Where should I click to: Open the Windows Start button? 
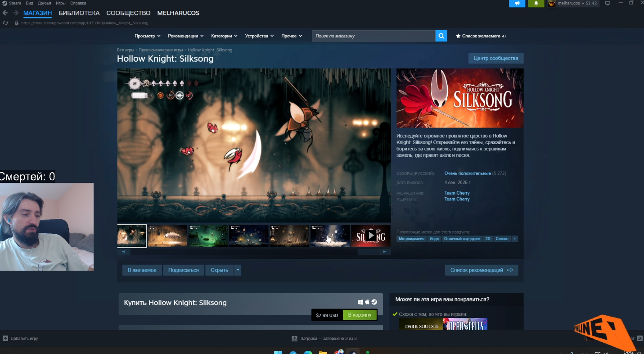coord(278,352)
